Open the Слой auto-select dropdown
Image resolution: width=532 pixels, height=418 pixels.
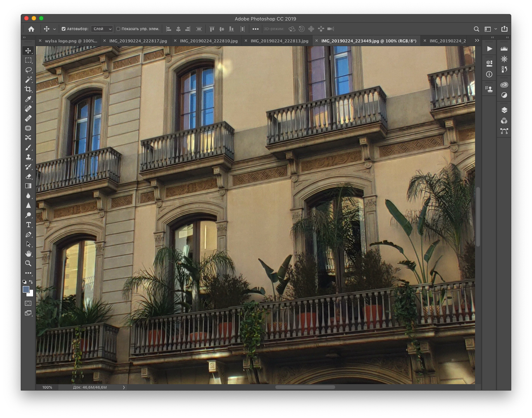click(102, 29)
